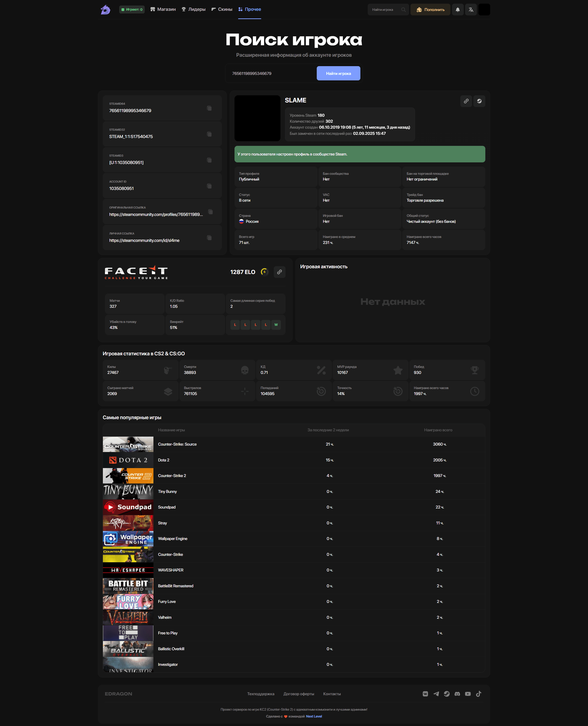Open the Контакты footer link
The height and width of the screenshot is (726, 588).
point(332,694)
